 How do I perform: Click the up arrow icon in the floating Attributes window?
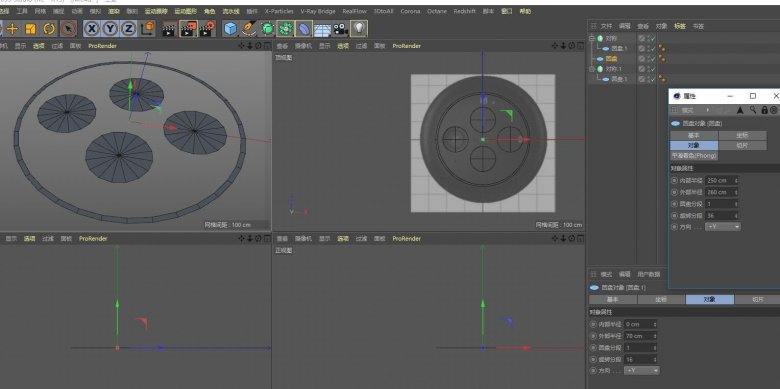[740, 110]
